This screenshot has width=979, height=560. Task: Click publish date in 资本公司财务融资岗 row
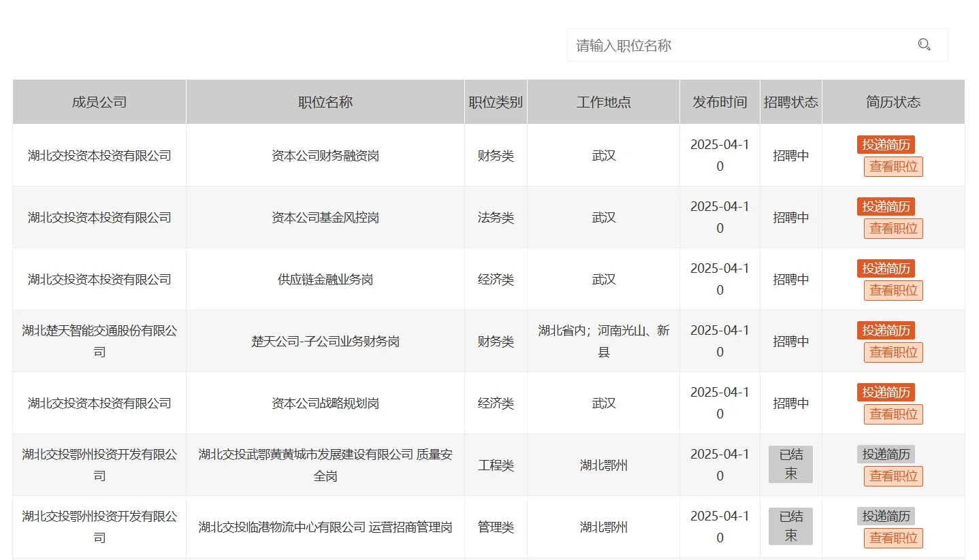pos(720,156)
